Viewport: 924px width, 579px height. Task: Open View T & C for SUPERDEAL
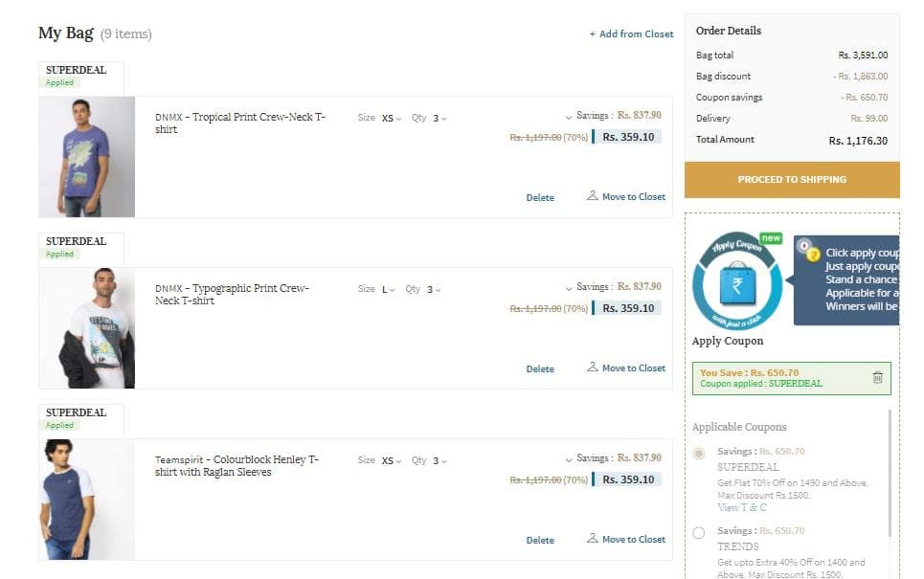pyautogui.click(x=742, y=507)
